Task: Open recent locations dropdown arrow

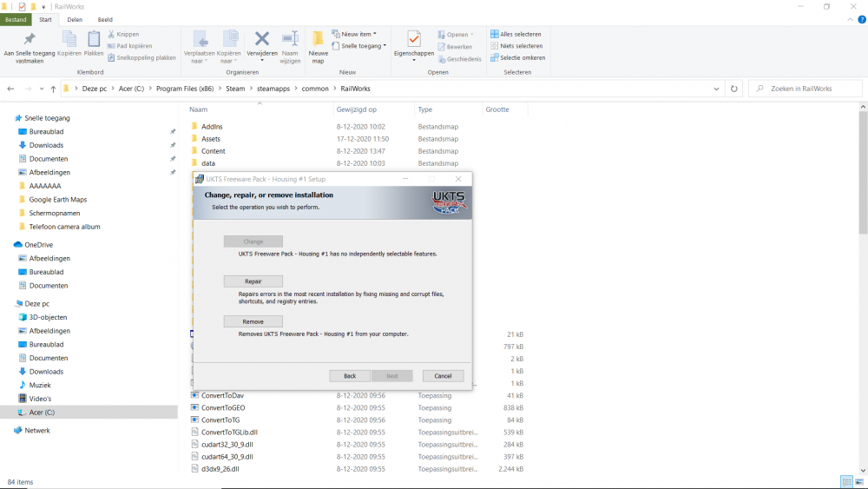Action: coord(42,89)
